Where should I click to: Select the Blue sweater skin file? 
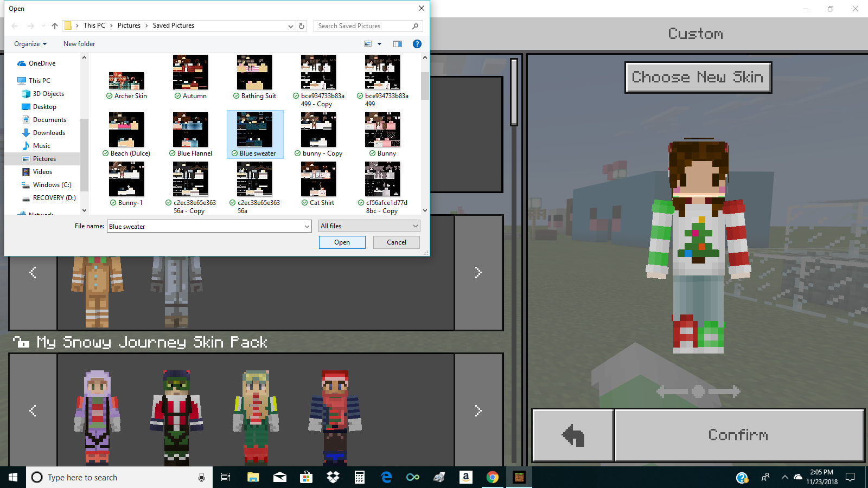tap(254, 134)
